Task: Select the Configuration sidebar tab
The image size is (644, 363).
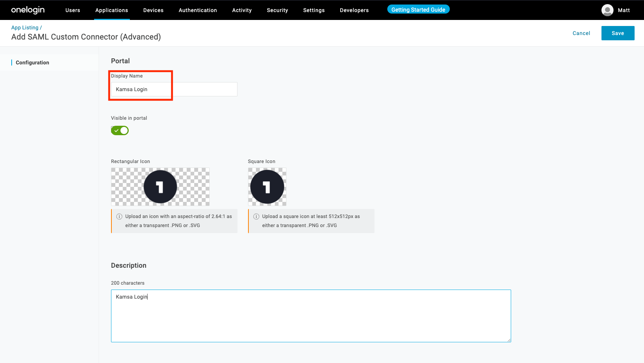Action: pyautogui.click(x=32, y=63)
